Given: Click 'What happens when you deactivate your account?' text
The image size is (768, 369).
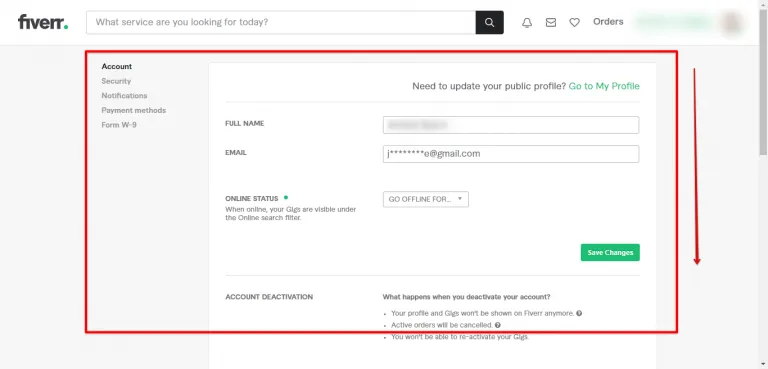Looking at the screenshot, I should [x=466, y=297].
